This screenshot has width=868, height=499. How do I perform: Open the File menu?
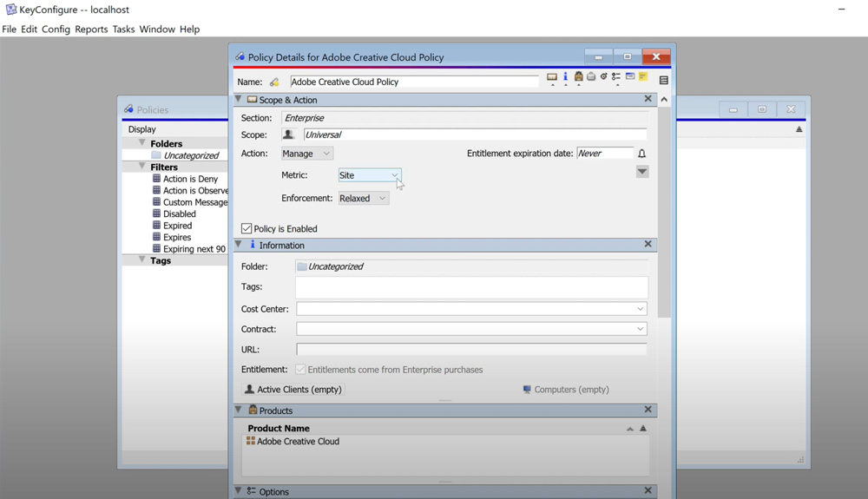click(x=9, y=30)
